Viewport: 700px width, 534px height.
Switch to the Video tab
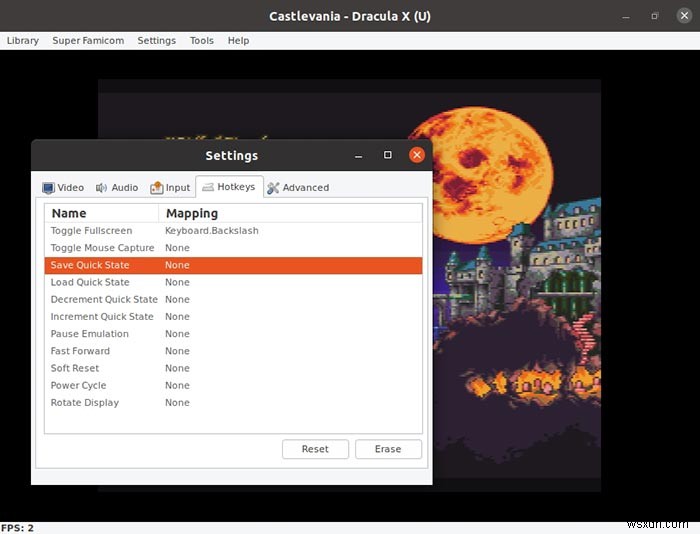63,188
